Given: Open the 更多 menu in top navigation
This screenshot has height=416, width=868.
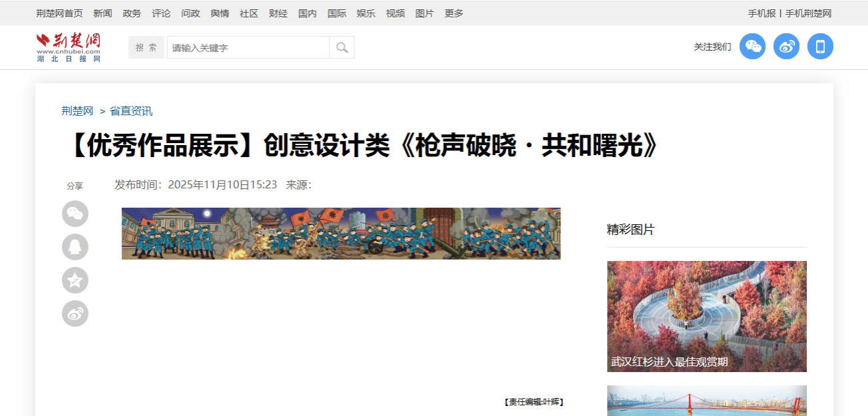Looking at the screenshot, I should point(454,13).
